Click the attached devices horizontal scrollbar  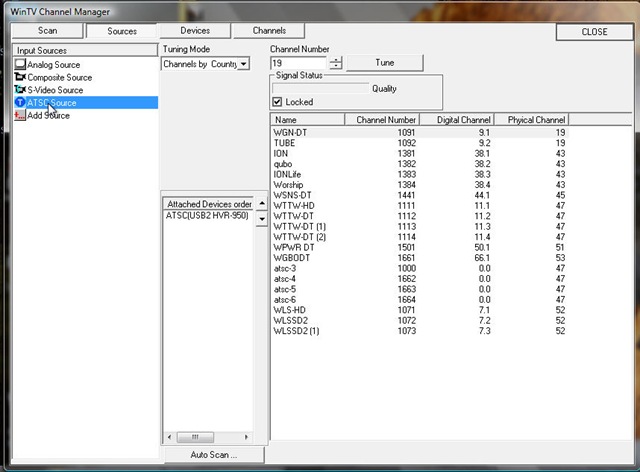208,437
